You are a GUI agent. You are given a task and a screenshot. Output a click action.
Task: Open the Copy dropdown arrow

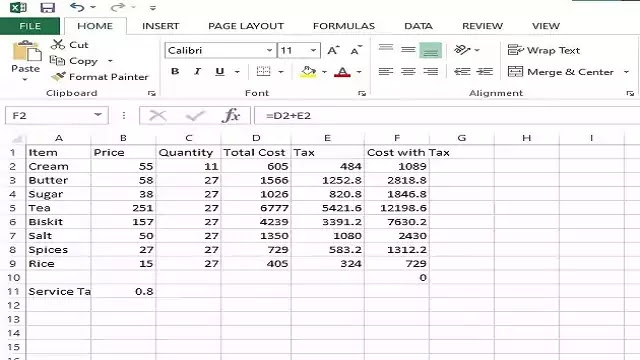110,61
